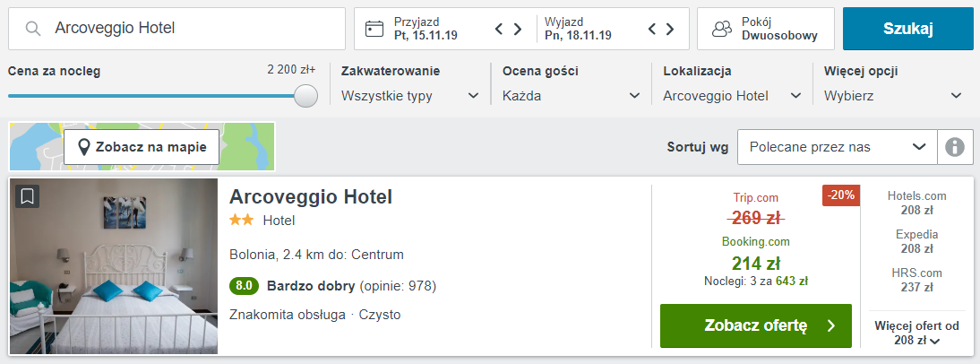Click the guests icon in room selector
This screenshot has width=980, height=364.
pyautogui.click(x=722, y=29)
